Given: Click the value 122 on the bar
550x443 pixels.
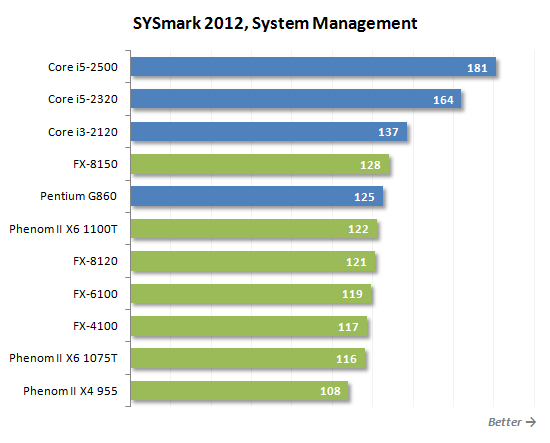Looking at the screenshot, I should (358, 229).
